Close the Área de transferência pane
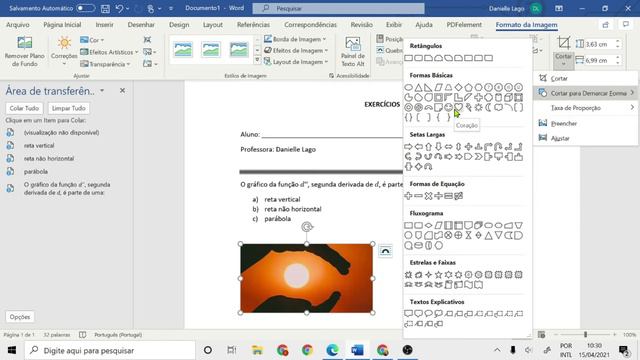 pyautogui.click(x=122, y=91)
